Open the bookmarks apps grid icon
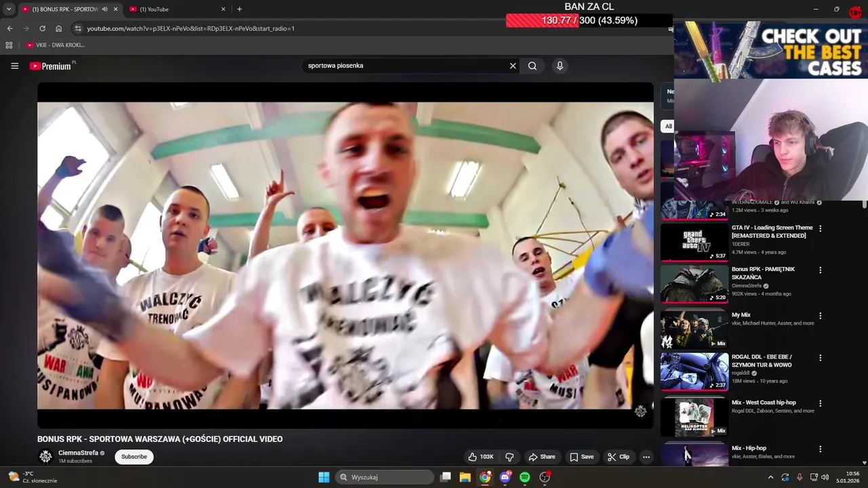Viewport: 868px width, 488px height. pos(9,45)
